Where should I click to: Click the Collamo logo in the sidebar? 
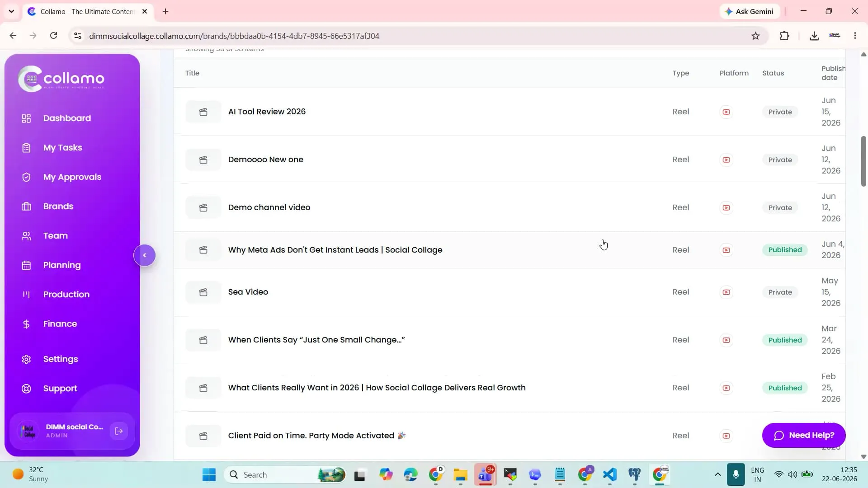[x=61, y=79]
